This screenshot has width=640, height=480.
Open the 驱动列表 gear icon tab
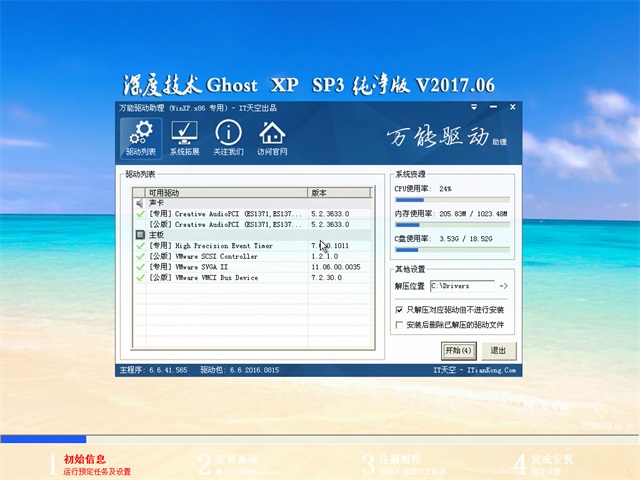coord(141,138)
